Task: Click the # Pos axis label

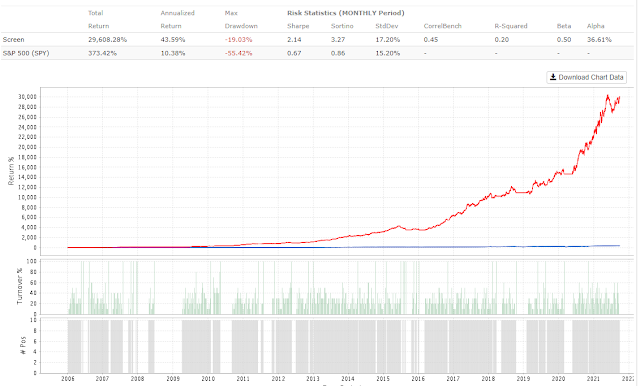Action: click(x=23, y=345)
